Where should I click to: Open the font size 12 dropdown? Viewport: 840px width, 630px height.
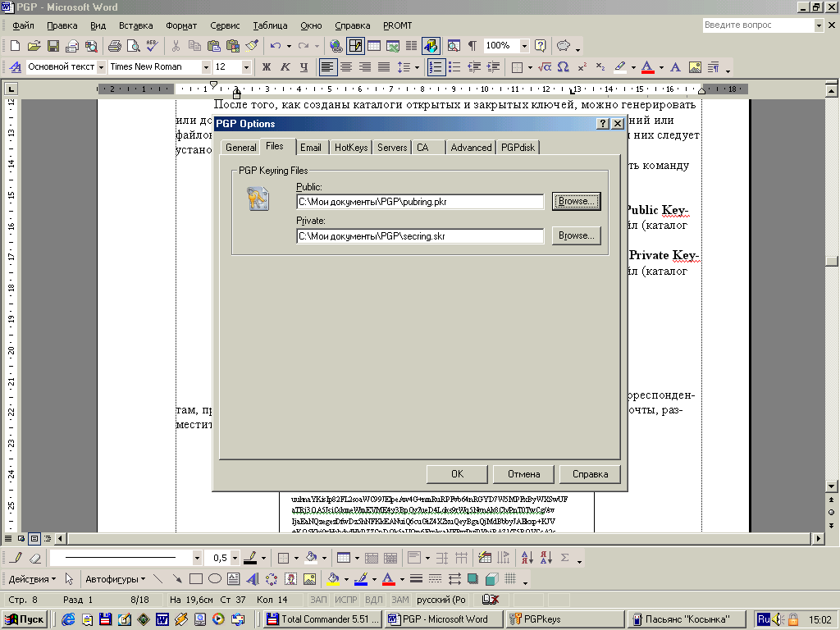point(246,67)
